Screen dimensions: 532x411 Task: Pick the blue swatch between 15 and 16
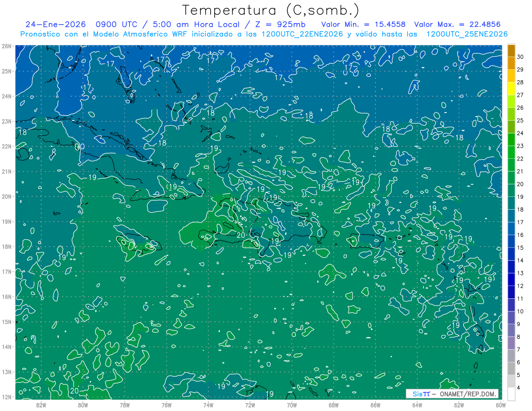[x=511, y=241]
